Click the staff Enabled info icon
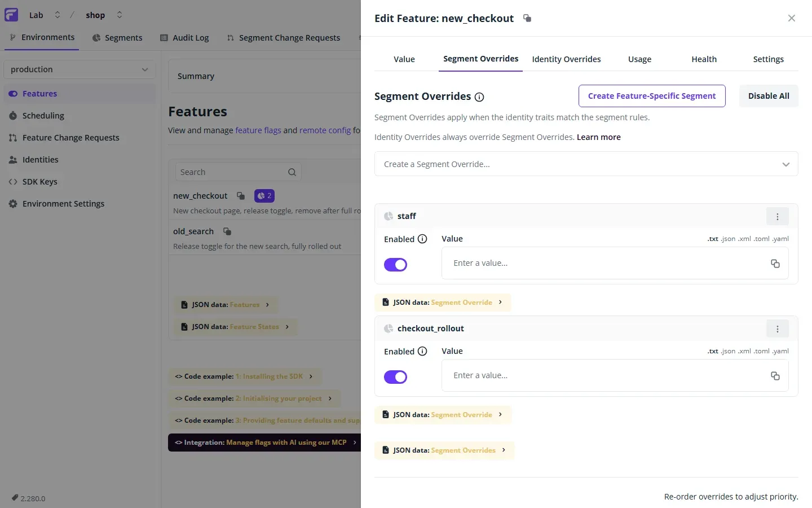The width and height of the screenshot is (812, 508). pyautogui.click(x=422, y=239)
